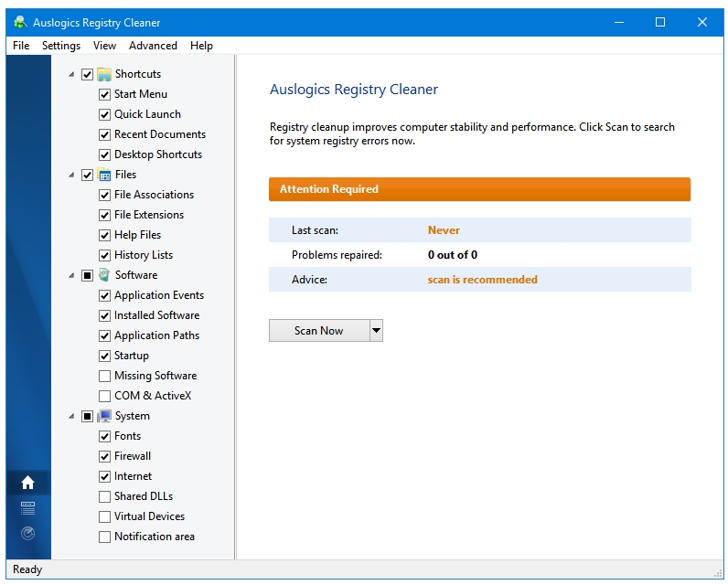Toggle the System group checkbox

(x=87, y=416)
